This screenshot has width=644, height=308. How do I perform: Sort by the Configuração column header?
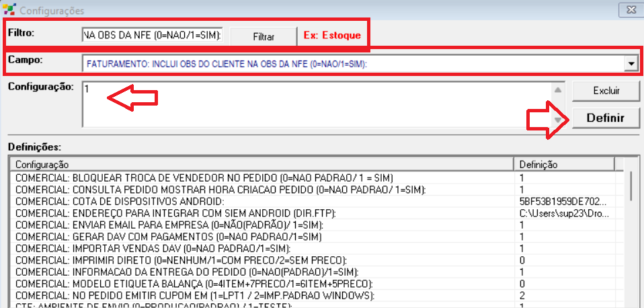click(262, 164)
